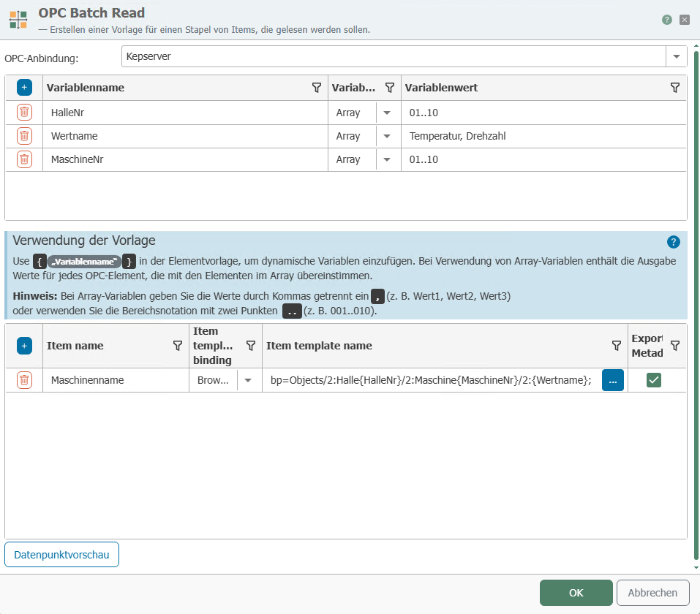The image size is (700, 614).
Task: Click the Datenpunktvorschau button
Action: [x=61, y=555]
